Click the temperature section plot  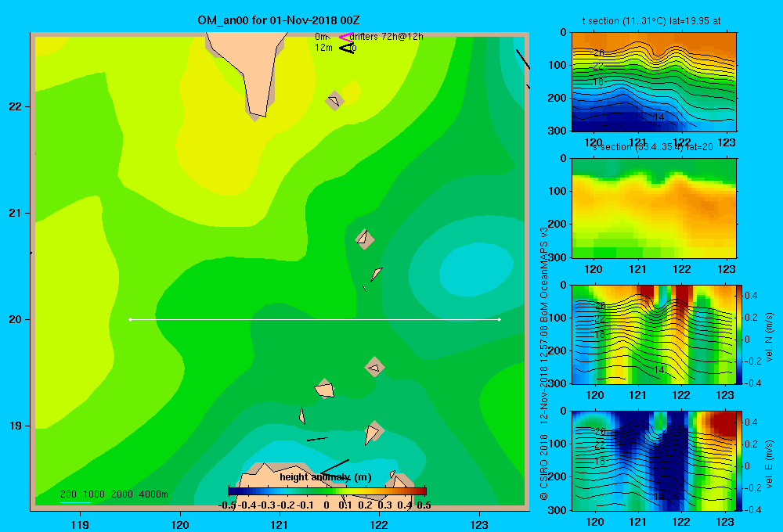point(654,82)
